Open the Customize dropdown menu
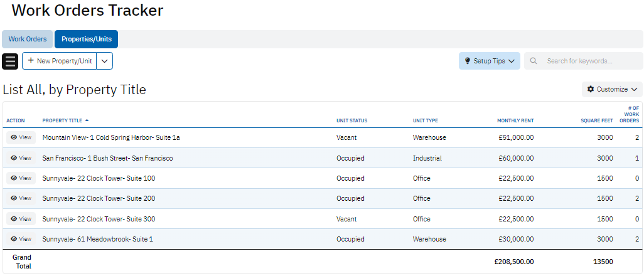Viewport: 644px width, 276px height. pyautogui.click(x=612, y=90)
